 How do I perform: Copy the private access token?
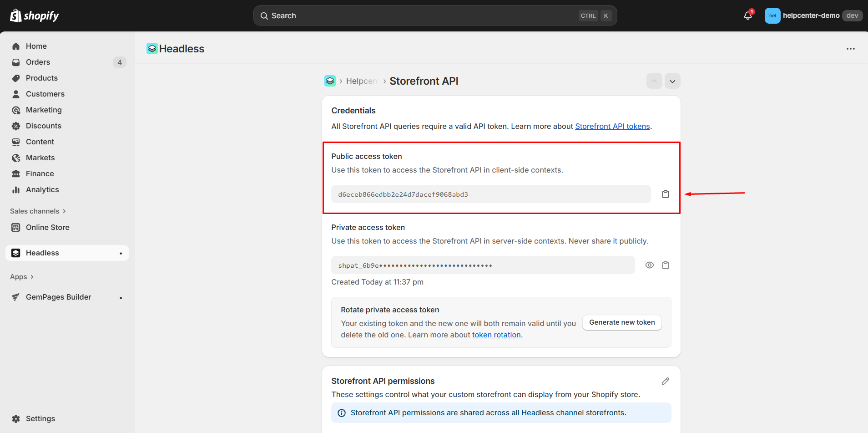coord(665,265)
